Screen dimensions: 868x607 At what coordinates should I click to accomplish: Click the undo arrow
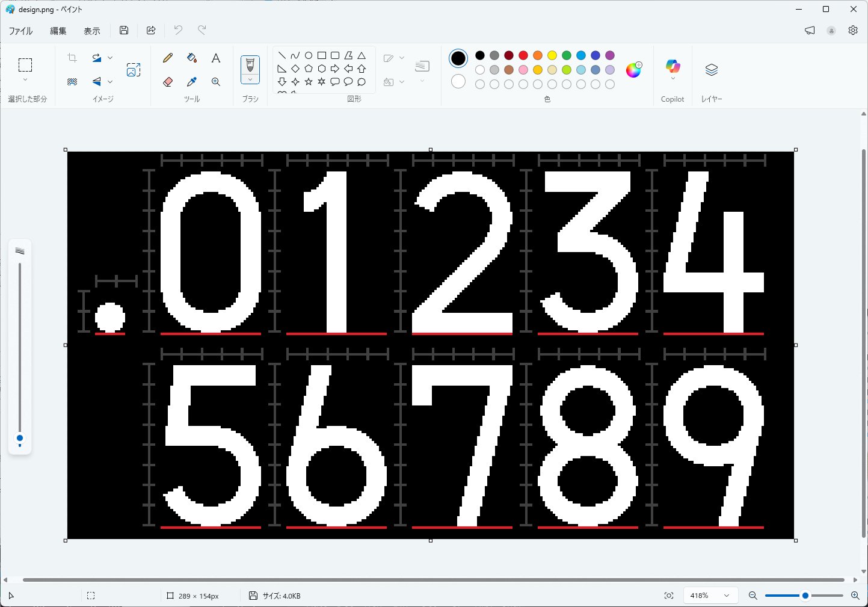coord(178,30)
